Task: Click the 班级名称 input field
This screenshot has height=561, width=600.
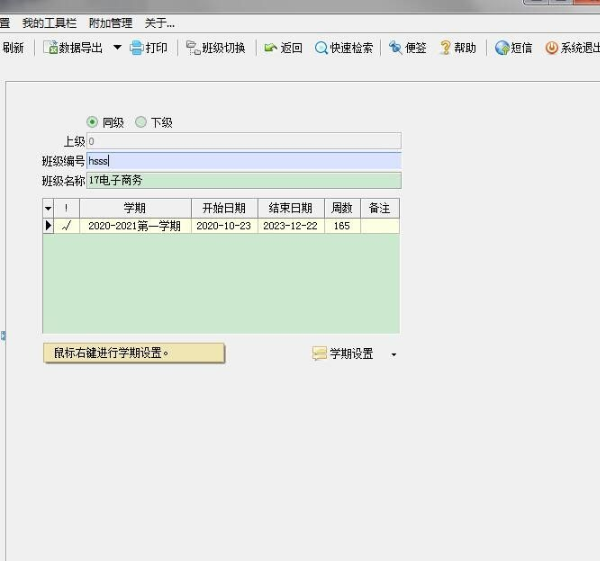Action: 243,180
